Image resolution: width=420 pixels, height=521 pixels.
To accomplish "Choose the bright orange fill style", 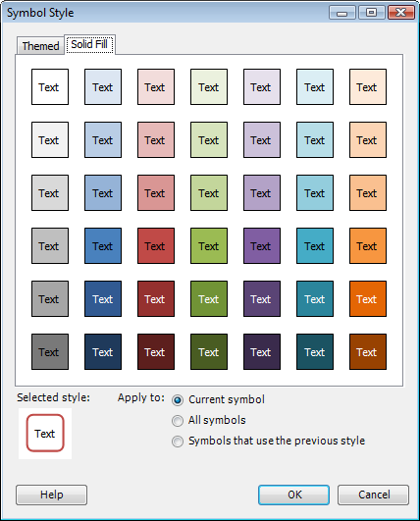I will pyautogui.click(x=368, y=298).
